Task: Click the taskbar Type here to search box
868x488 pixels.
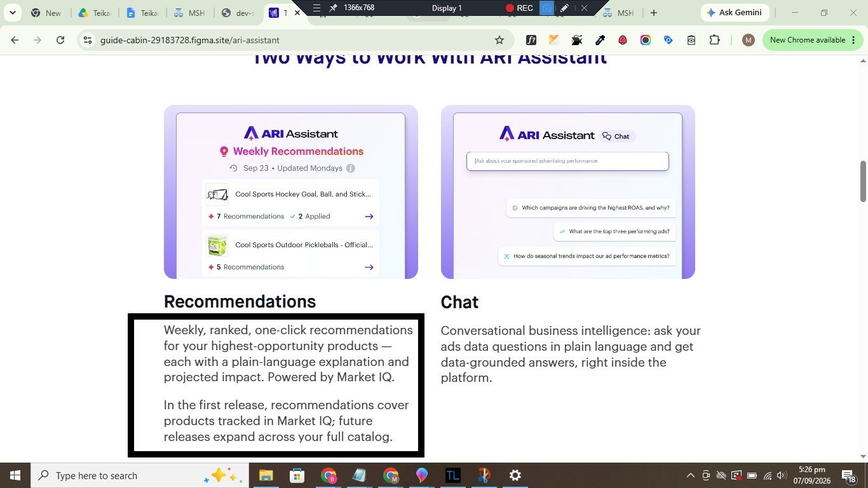Action: coord(139,475)
